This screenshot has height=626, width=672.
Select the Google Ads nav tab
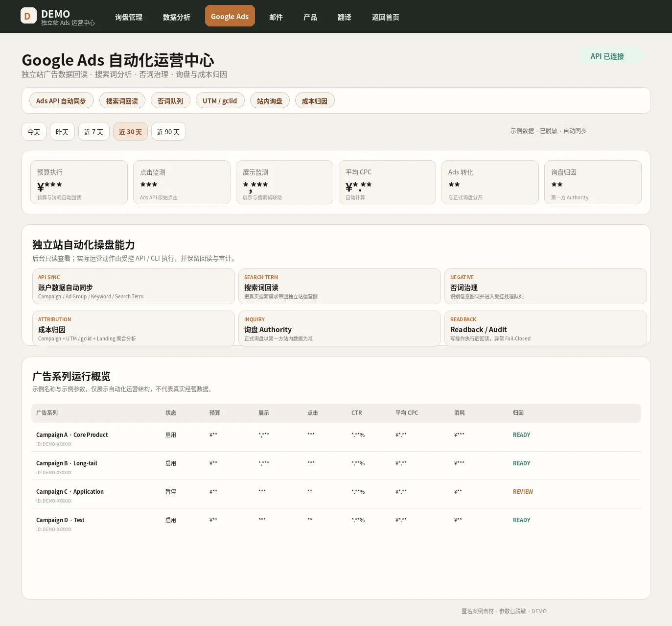tap(230, 16)
